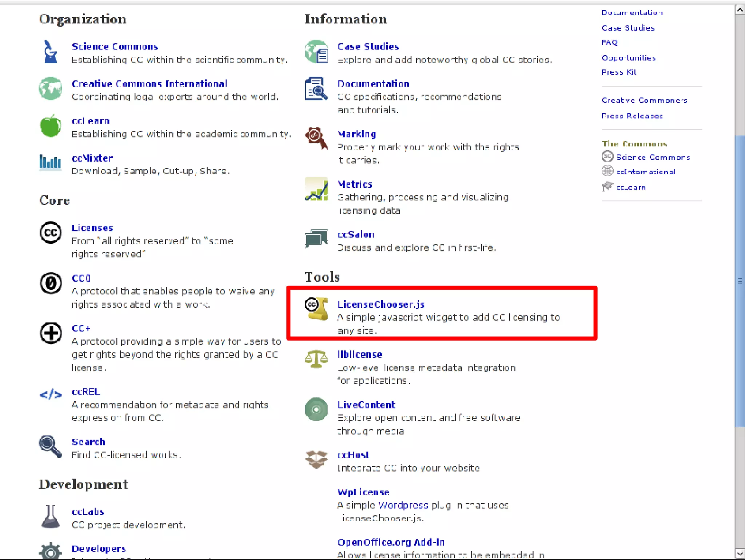Click the ccMixter bar chart icon
Image resolution: width=745 pixels, height=560 pixels.
[x=50, y=162]
